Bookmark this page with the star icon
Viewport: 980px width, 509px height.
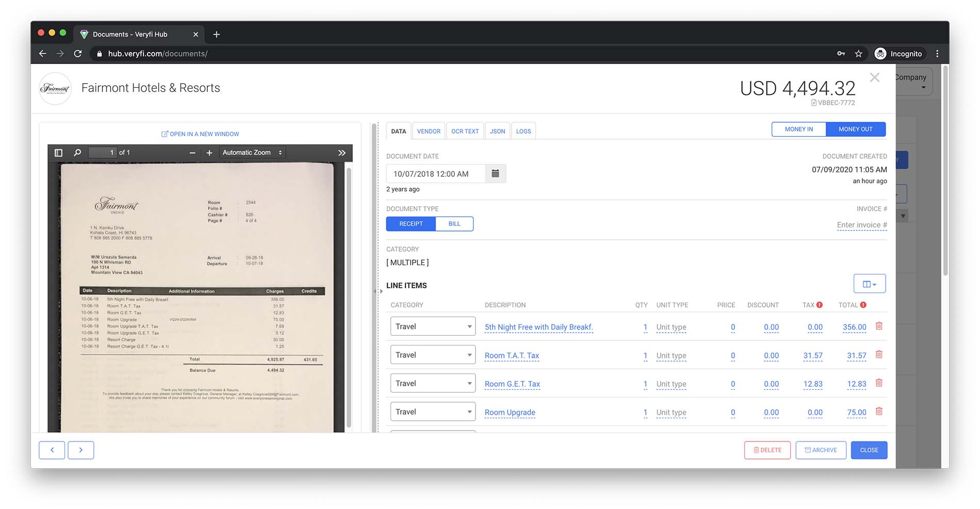(858, 54)
